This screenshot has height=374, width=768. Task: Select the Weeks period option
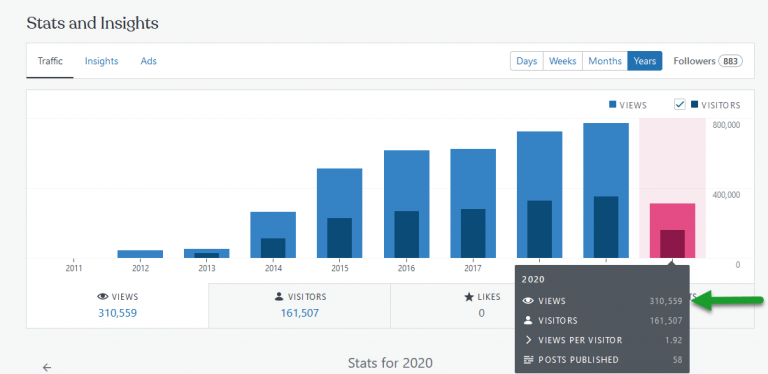563,61
